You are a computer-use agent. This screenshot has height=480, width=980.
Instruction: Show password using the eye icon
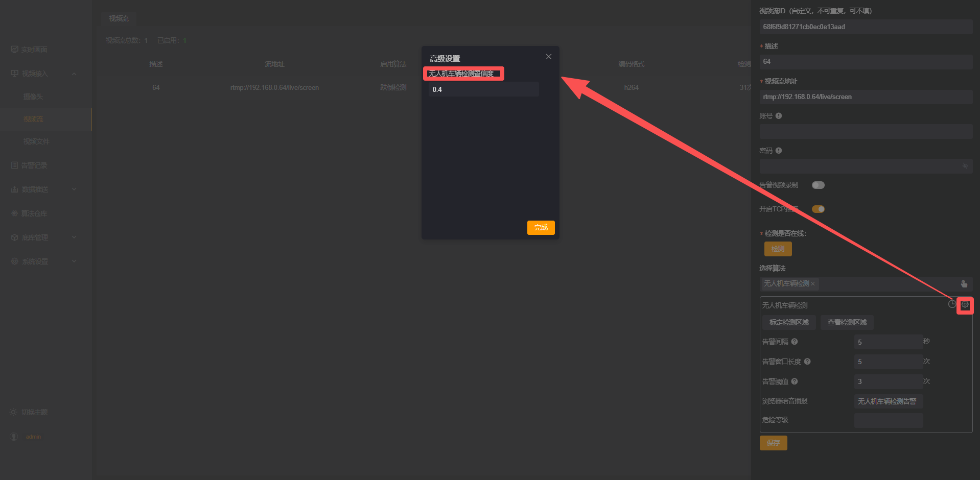tap(965, 166)
